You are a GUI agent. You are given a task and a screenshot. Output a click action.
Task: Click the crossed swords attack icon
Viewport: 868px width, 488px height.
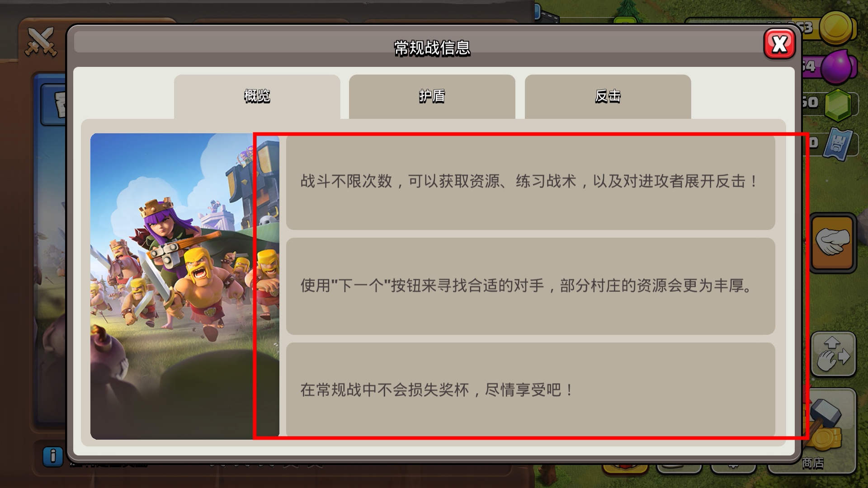tap(41, 42)
